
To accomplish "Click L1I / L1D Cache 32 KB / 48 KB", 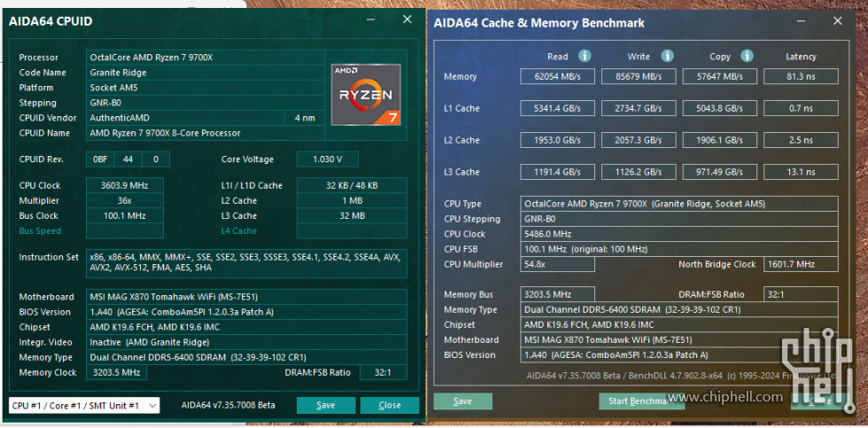I will [x=352, y=185].
